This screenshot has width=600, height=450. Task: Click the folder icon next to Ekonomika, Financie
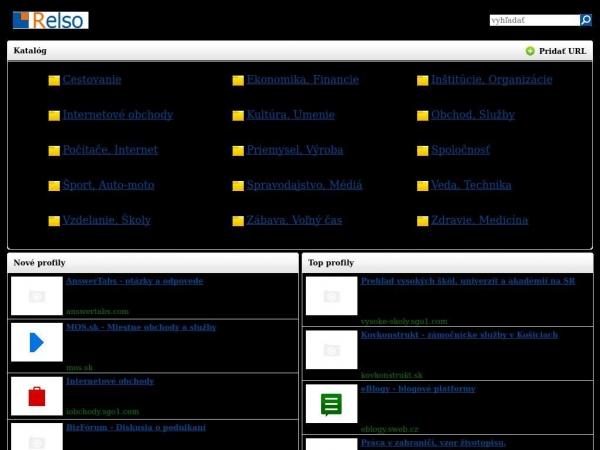[x=238, y=80]
